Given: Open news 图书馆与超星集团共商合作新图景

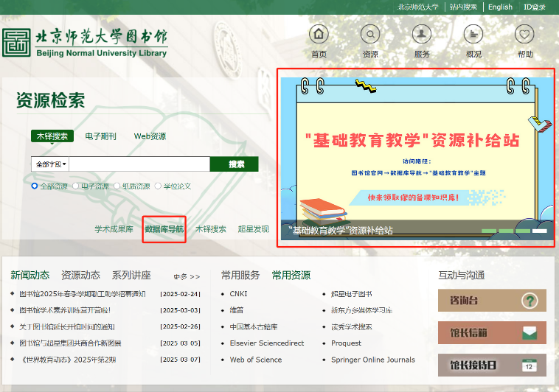Looking at the screenshot, I should (70, 343).
